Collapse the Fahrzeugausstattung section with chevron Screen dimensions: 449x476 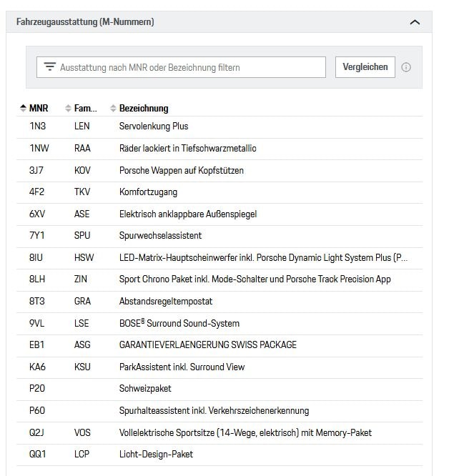[x=415, y=22]
